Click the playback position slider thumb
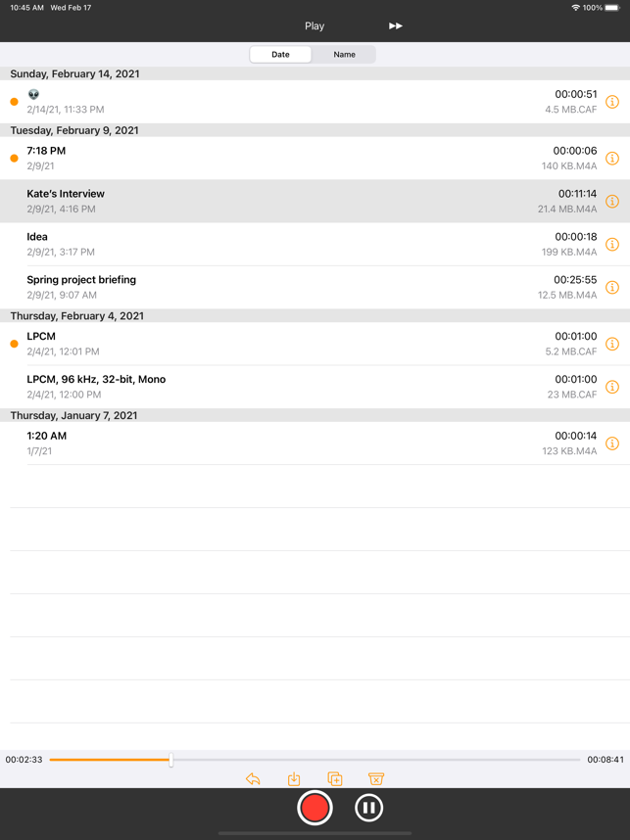This screenshot has height=840, width=630. (171, 760)
